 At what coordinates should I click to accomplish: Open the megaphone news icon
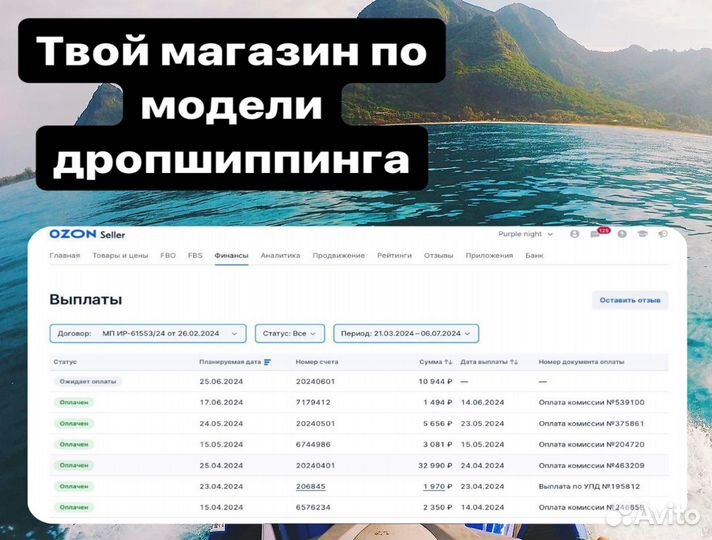[663, 234]
